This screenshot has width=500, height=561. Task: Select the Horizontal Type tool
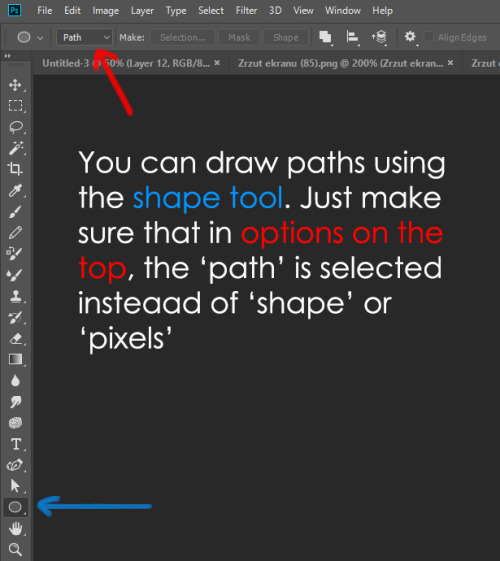pyautogui.click(x=16, y=444)
